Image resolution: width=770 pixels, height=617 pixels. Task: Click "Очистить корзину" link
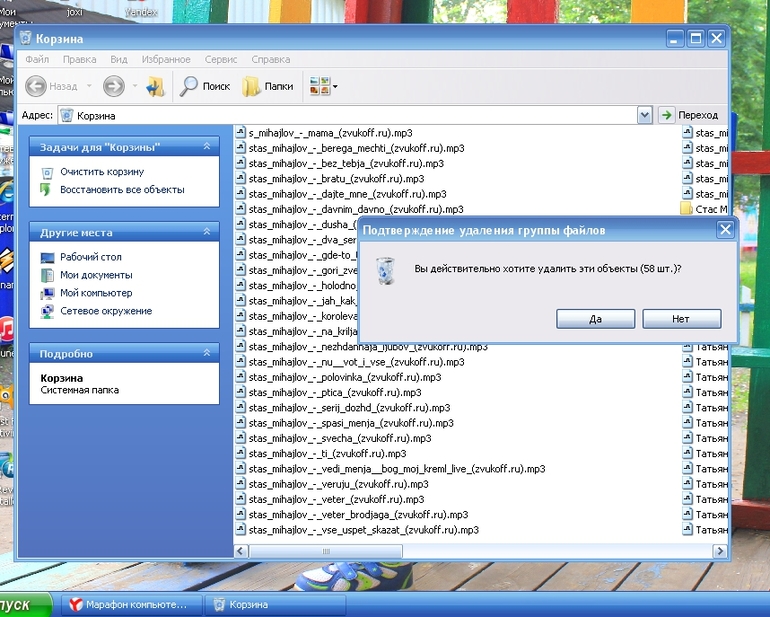coord(101,172)
